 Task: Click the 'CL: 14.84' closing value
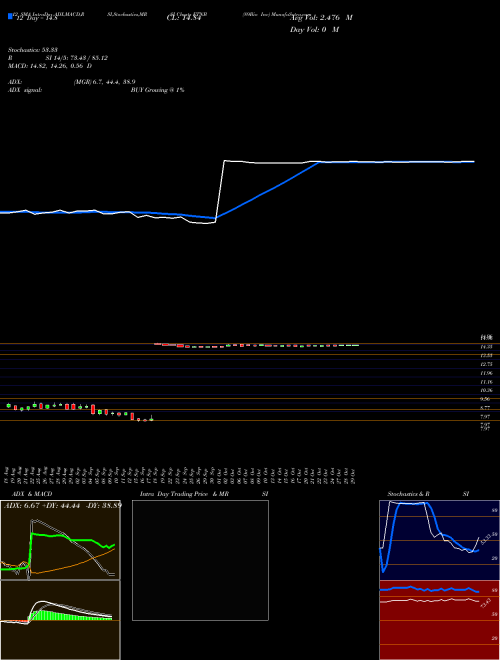tap(184, 18)
